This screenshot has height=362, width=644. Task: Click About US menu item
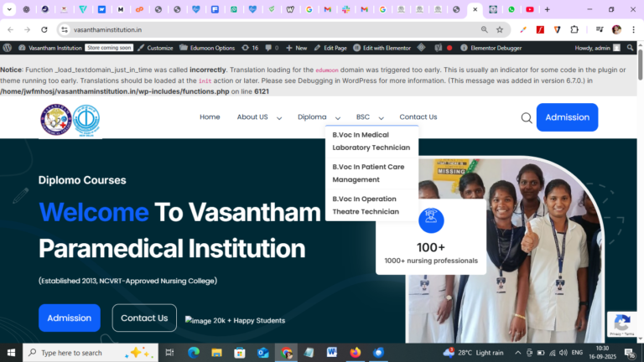tap(252, 117)
